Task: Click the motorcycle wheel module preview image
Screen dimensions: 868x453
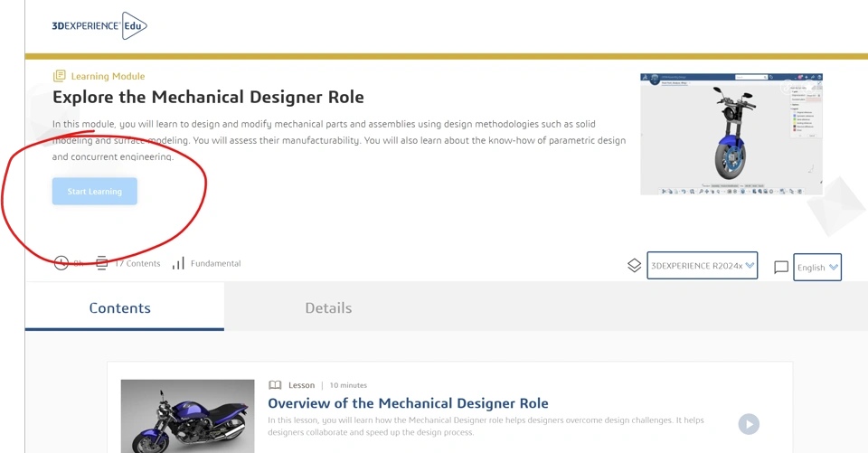Action: click(731, 134)
